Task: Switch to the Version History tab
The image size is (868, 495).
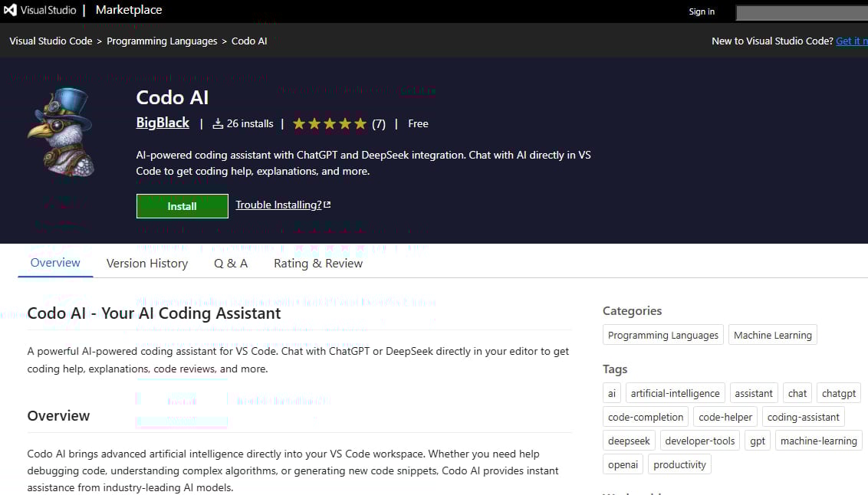Action: click(x=146, y=263)
